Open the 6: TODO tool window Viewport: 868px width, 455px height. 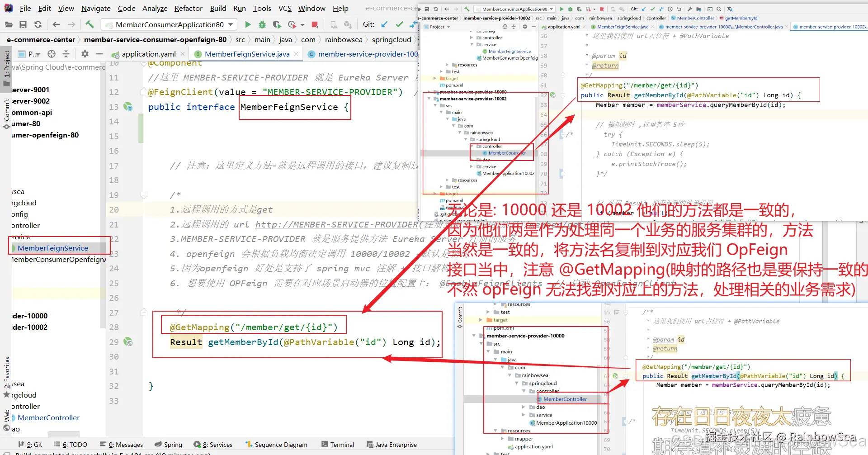pos(71,445)
